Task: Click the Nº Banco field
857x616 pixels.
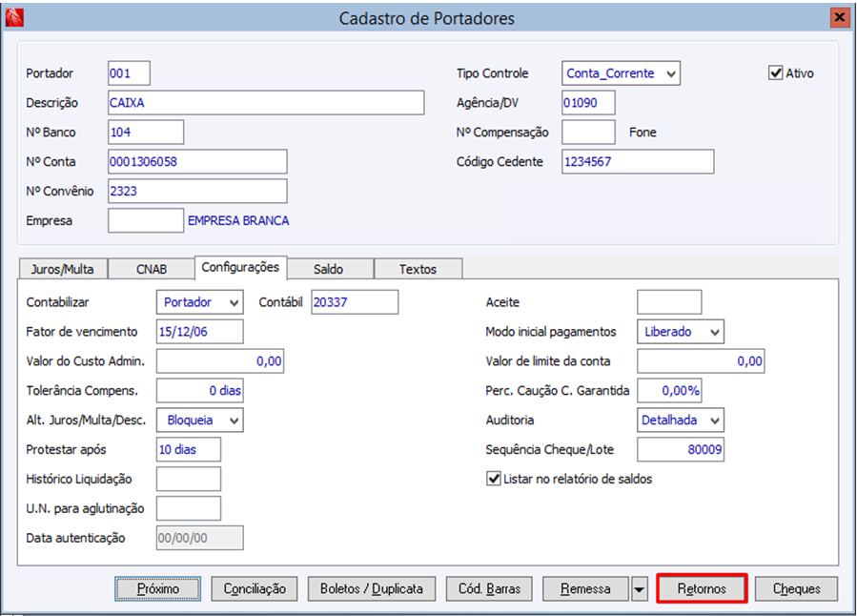Action: click(146, 133)
